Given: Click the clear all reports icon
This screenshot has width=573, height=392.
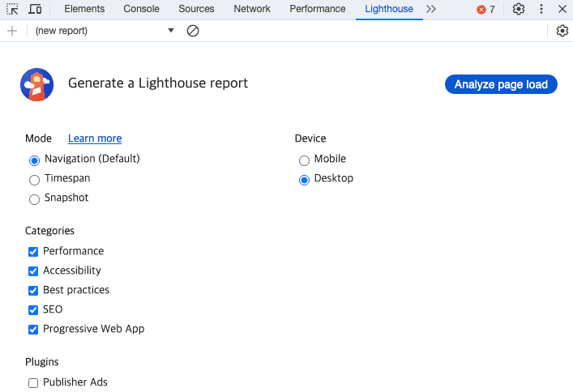Looking at the screenshot, I should [193, 31].
